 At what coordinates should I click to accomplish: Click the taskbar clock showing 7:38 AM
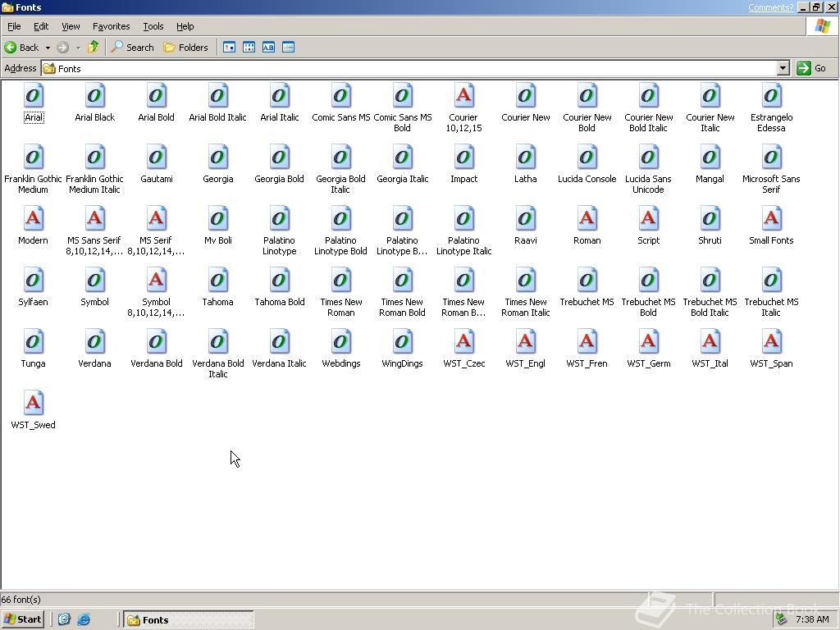point(812,619)
